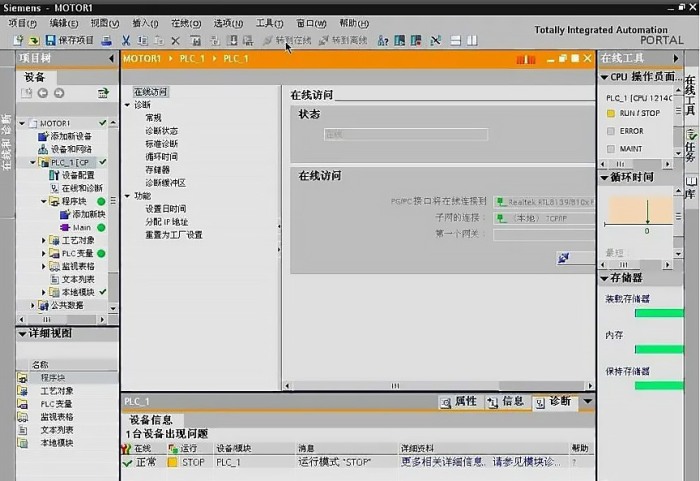The image size is (700, 481).
Task: Click the stop CPU icon in toolbar
Action: [x=416, y=41]
